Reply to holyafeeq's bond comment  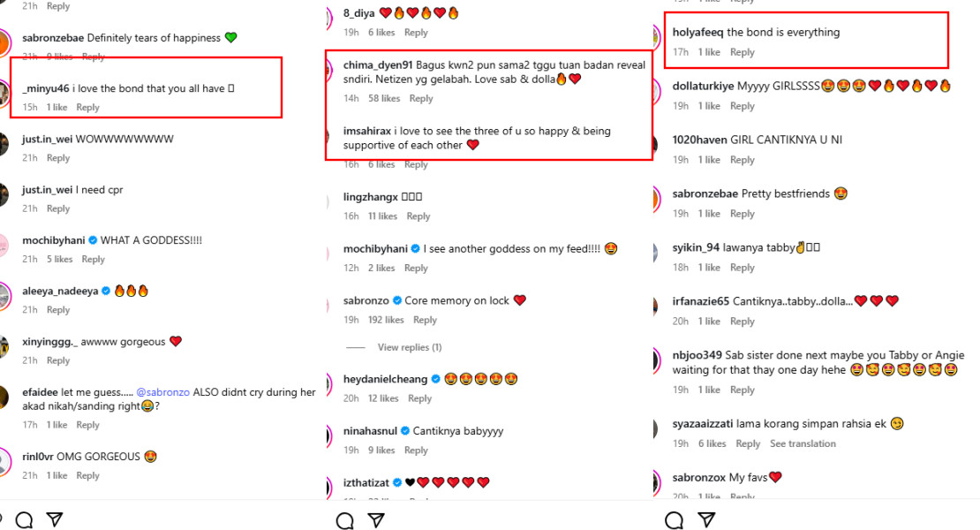click(743, 52)
